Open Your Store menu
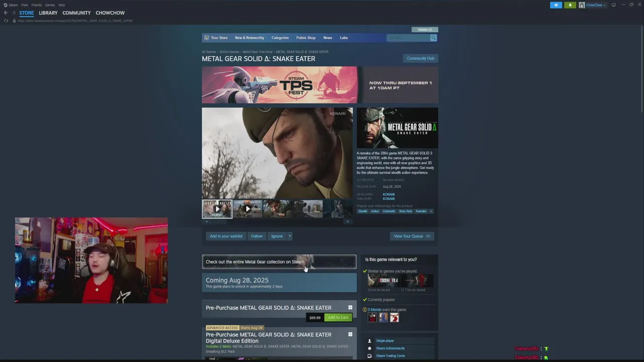Screen dimensions: 644x362 click(219, 38)
